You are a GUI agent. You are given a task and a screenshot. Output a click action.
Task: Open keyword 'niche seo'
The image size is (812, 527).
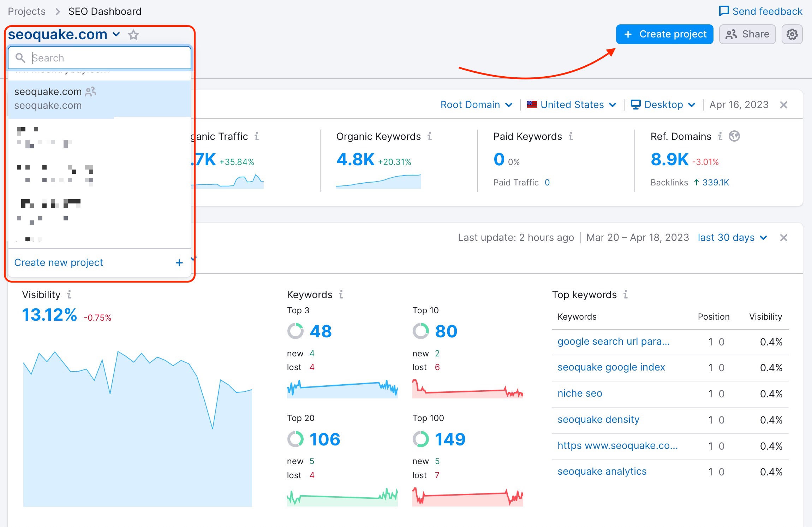pos(580,393)
